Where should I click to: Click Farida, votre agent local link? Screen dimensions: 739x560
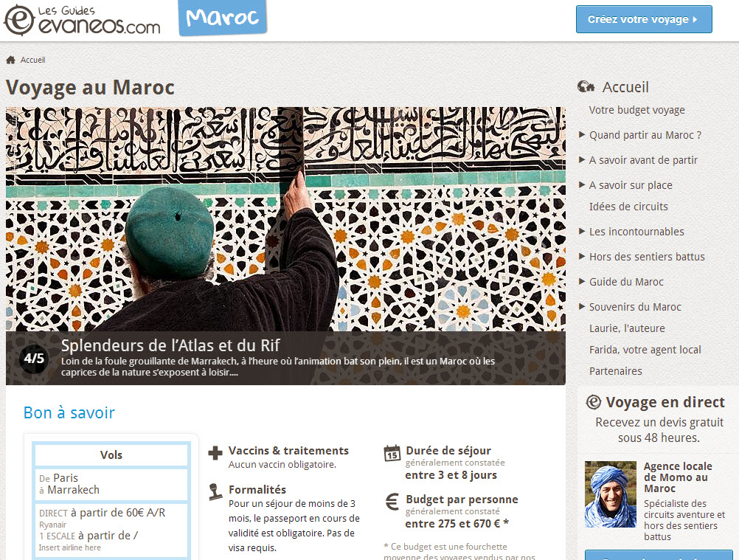[645, 350]
